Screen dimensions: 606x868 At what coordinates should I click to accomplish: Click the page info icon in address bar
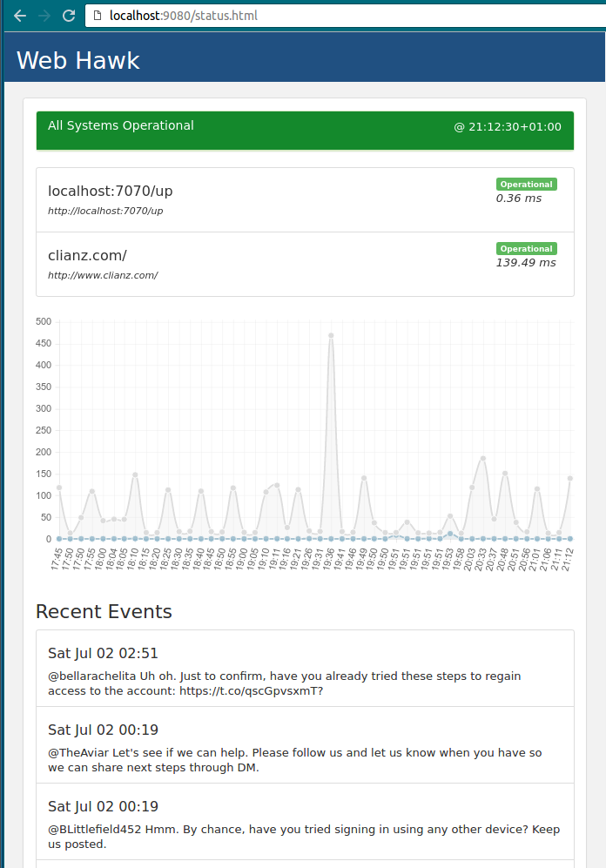click(98, 16)
